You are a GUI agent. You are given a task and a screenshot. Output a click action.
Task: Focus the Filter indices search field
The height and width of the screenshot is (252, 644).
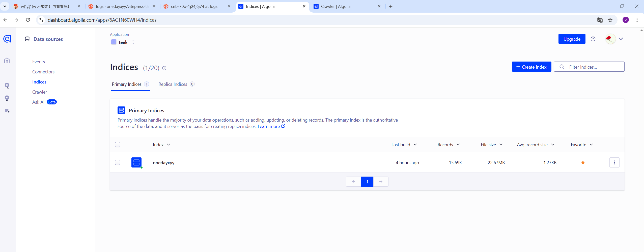click(x=589, y=67)
